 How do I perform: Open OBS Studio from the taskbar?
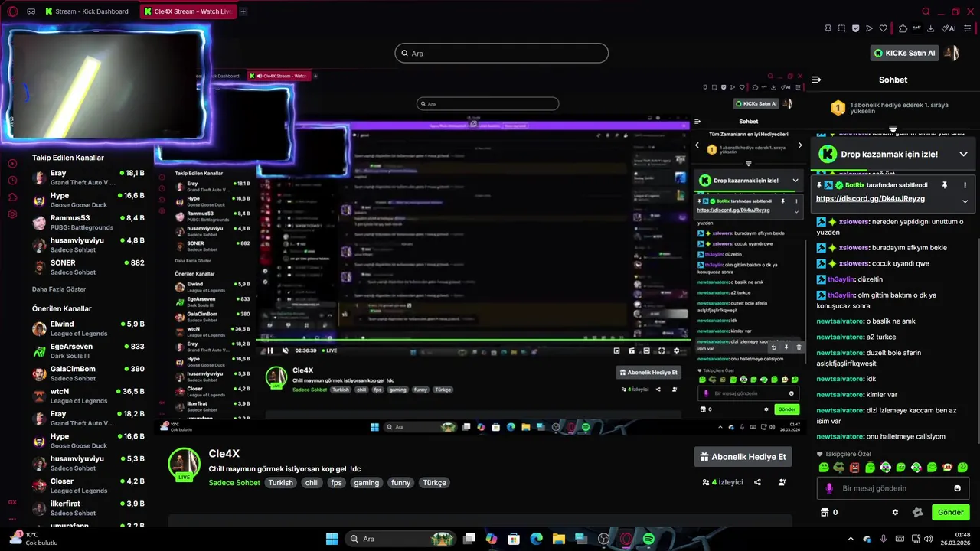click(603, 539)
